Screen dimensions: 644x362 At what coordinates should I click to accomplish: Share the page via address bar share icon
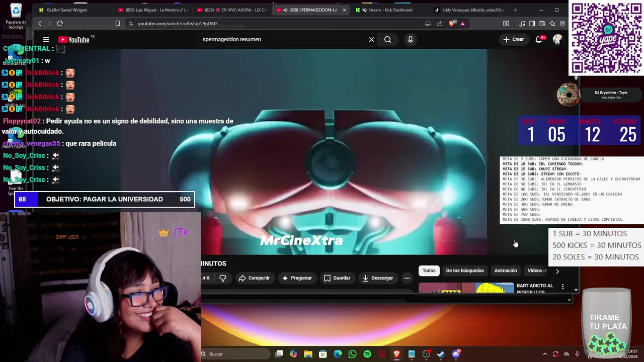439,23
